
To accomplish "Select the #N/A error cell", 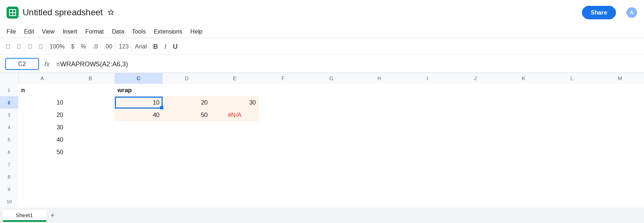I will tap(235, 115).
